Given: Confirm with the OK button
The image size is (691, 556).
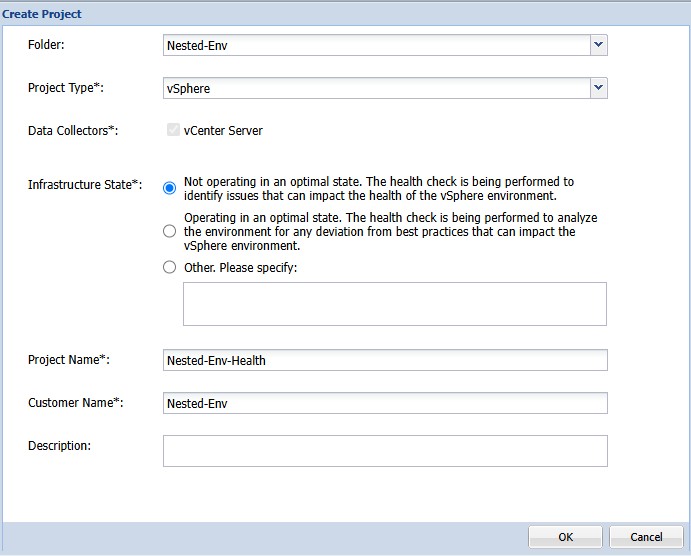Looking at the screenshot, I should (565, 537).
